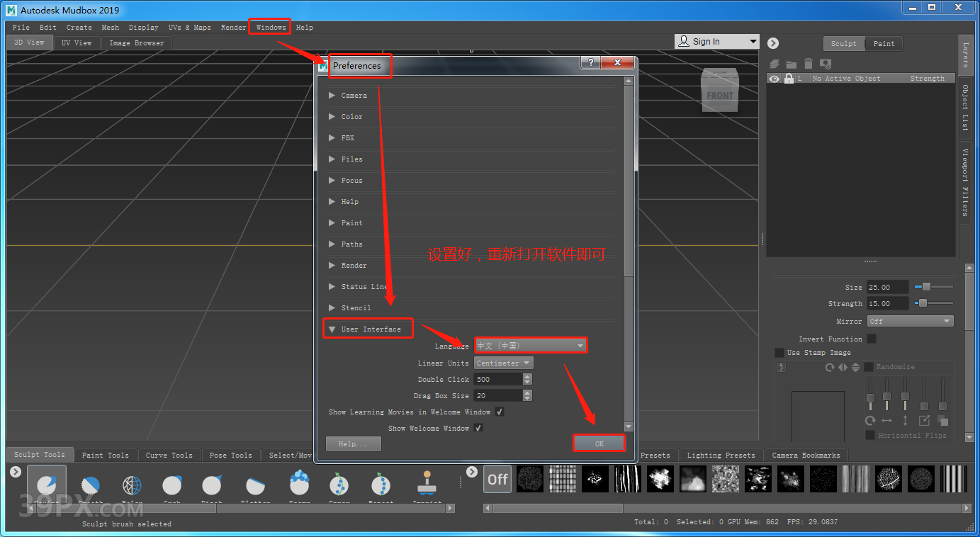Click the Off stamp thumbnail
980x537 pixels.
(497, 480)
